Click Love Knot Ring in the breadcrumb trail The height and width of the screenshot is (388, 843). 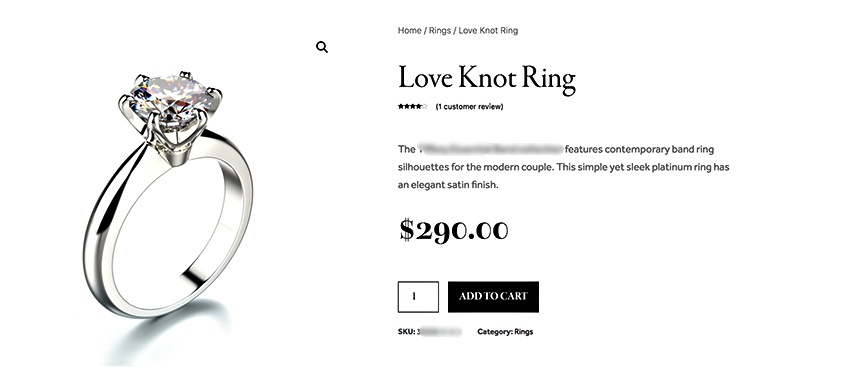pyautogui.click(x=488, y=31)
